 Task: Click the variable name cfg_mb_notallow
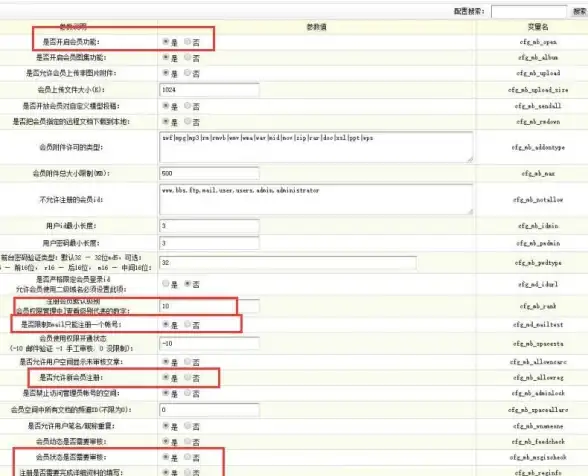[x=538, y=200]
